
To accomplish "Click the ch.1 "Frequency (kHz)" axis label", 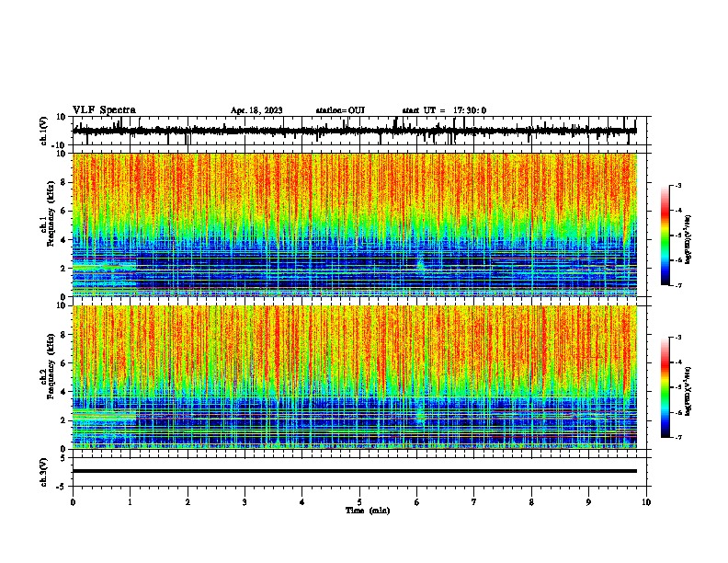I will tap(51, 213).
